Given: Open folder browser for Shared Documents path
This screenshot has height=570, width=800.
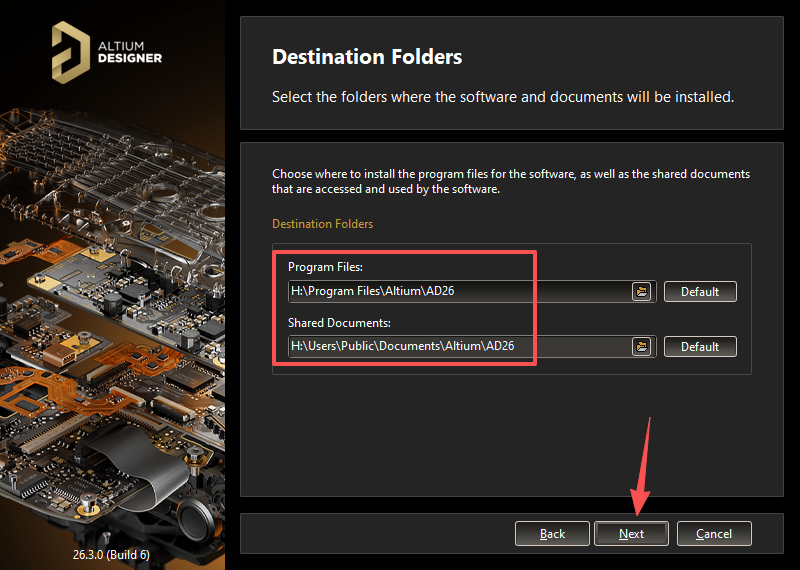Looking at the screenshot, I should coord(642,346).
